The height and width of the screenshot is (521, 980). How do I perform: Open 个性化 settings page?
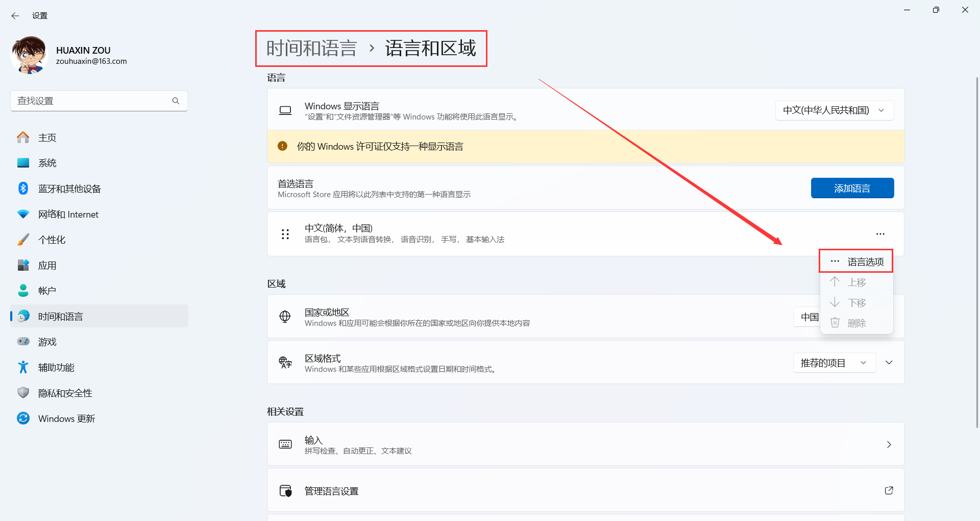[x=99, y=240]
